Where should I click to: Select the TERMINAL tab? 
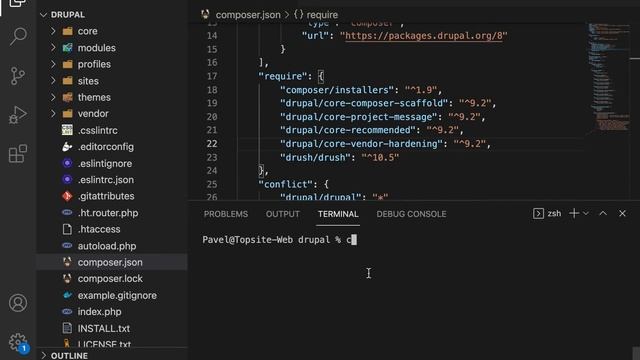(338, 214)
